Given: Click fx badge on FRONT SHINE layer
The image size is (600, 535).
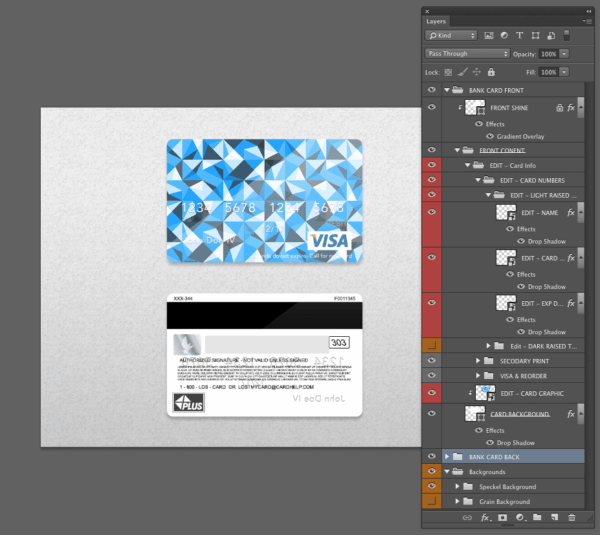Looking at the screenshot, I should [x=571, y=108].
